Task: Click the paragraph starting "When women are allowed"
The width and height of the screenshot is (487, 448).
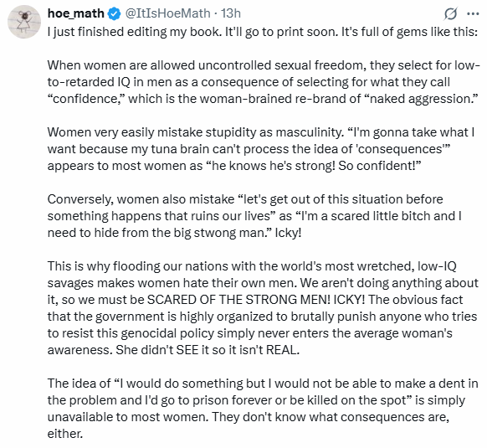Action: tap(264, 82)
